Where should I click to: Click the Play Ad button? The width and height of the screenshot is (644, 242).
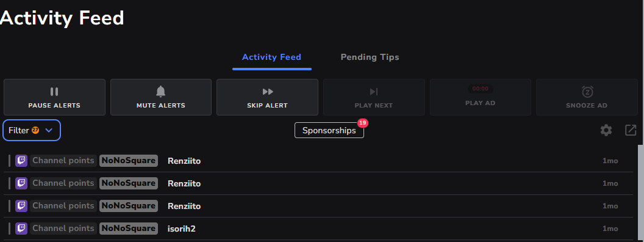click(x=480, y=97)
